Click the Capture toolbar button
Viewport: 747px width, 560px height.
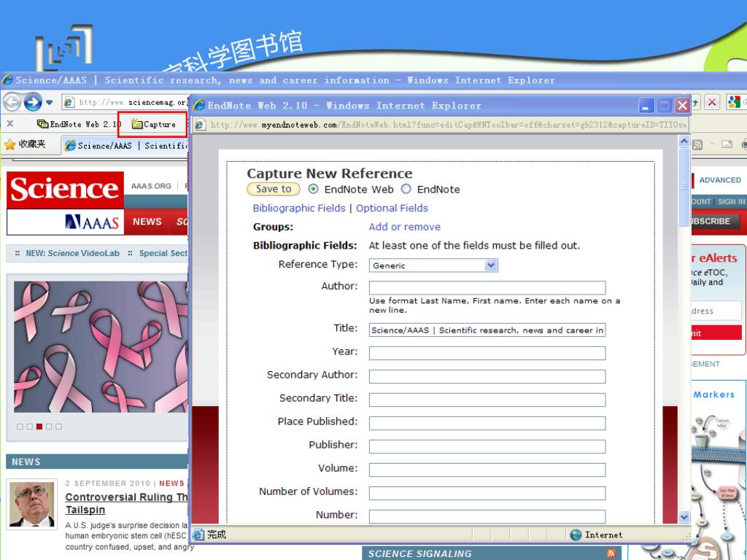153,124
